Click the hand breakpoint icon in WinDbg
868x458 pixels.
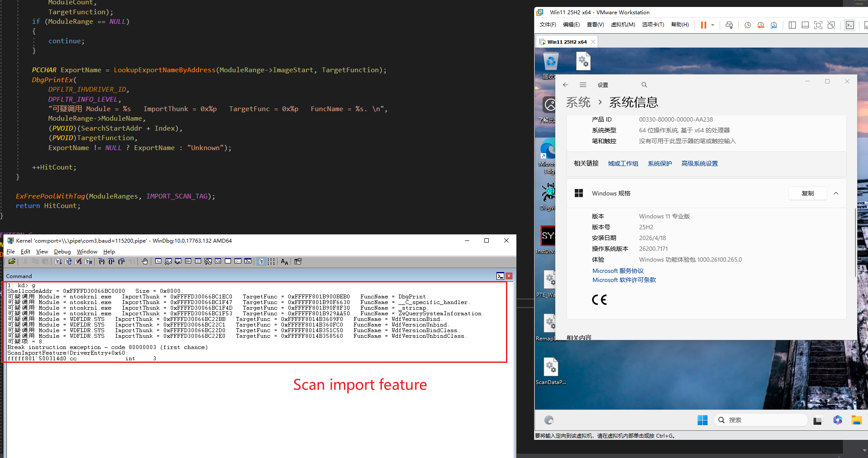pos(144,261)
